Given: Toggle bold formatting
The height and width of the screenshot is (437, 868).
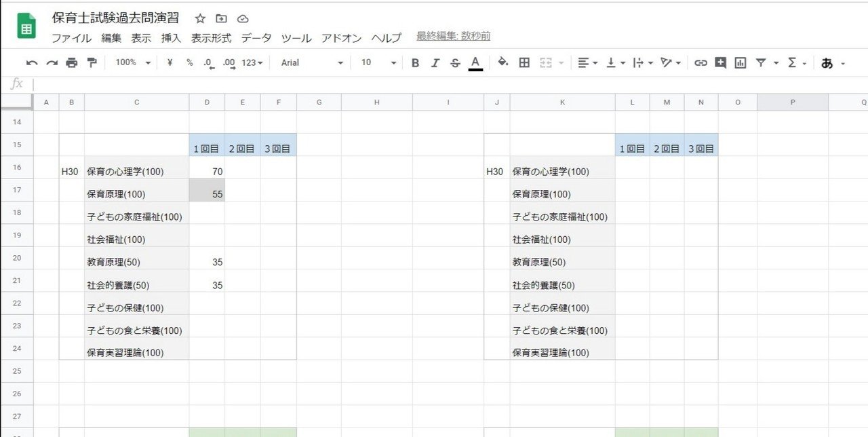Looking at the screenshot, I should (x=415, y=62).
